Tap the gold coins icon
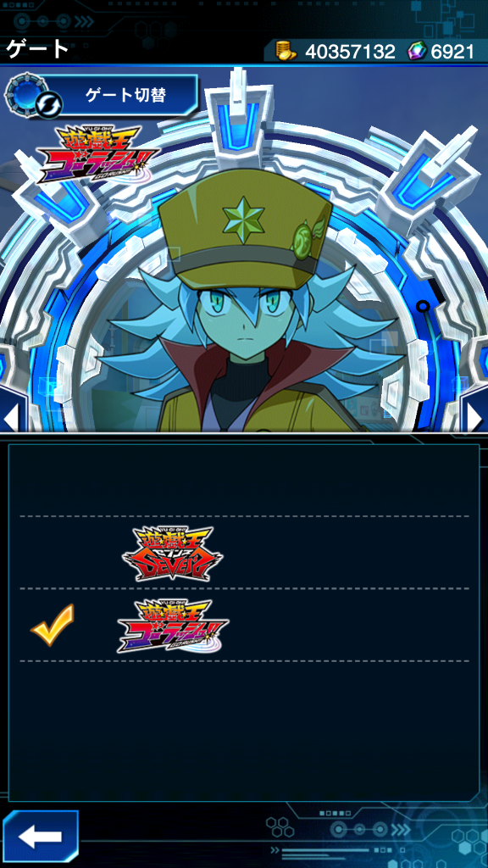Image resolution: width=488 pixels, height=868 pixels. [x=286, y=52]
